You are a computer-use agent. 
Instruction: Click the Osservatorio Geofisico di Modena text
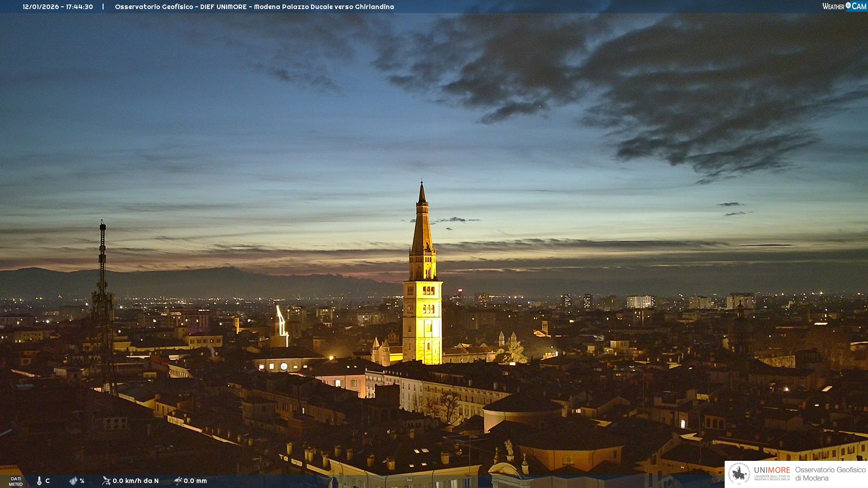(x=830, y=474)
